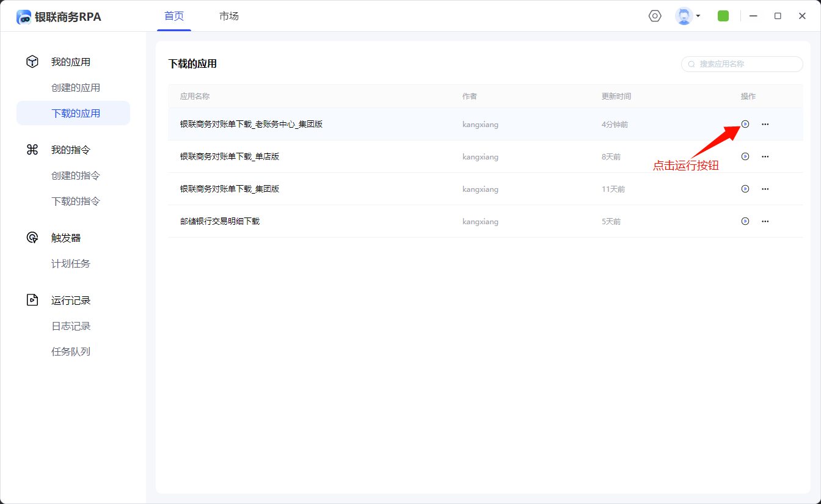Open more options for 老账务中心_集团版 row

tap(765, 124)
